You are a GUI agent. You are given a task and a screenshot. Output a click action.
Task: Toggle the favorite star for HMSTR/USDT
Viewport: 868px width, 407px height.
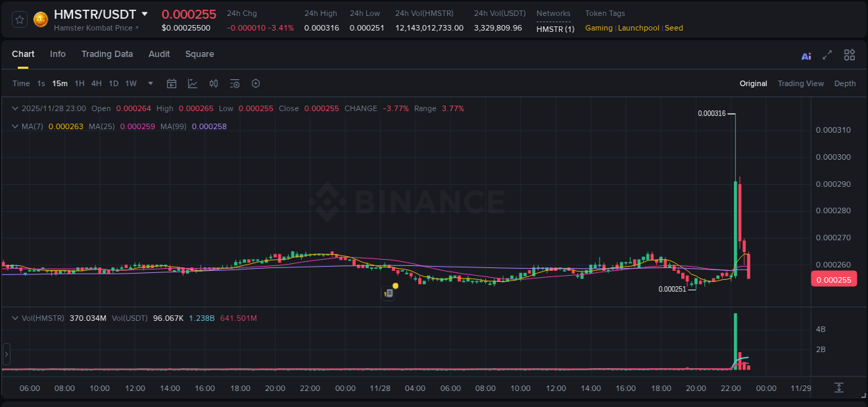(x=19, y=19)
